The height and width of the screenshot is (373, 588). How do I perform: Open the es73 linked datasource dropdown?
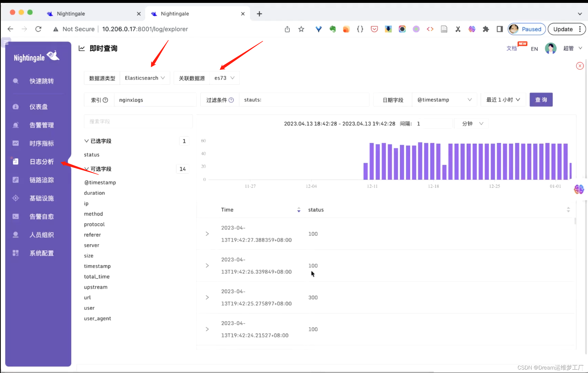(224, 78)
